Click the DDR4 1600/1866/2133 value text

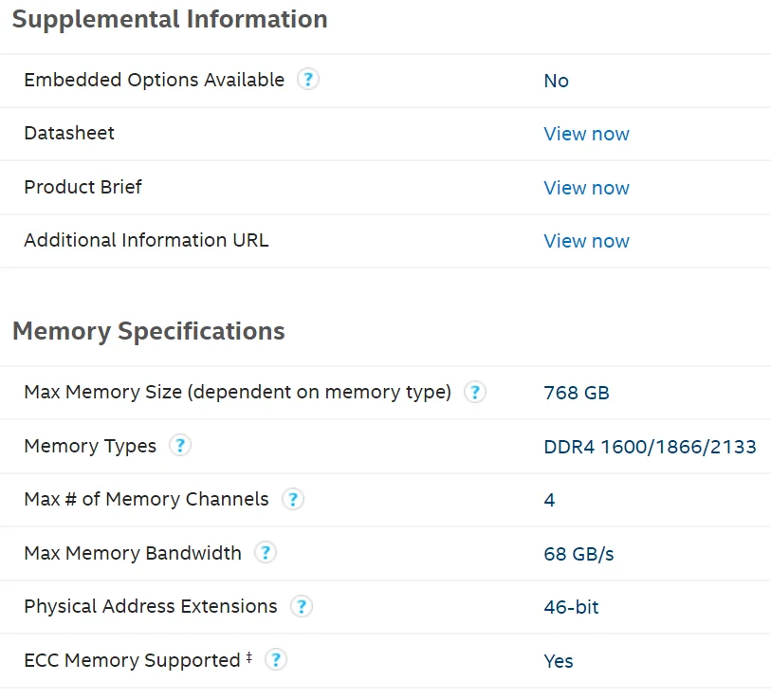(650, 446)
